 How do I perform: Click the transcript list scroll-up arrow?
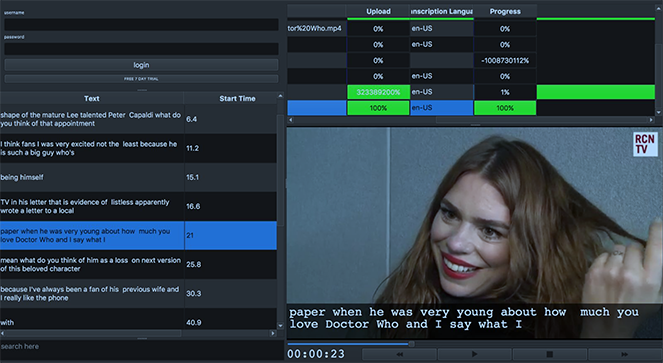click(280, 96)
